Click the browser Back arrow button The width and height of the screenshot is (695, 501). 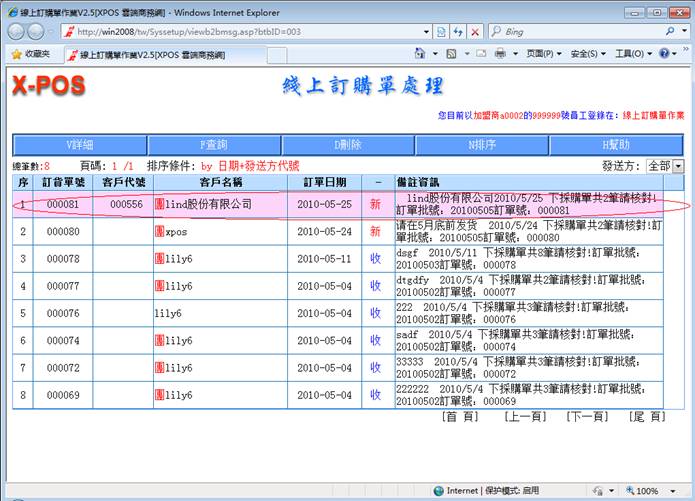[x=18, y=31]
